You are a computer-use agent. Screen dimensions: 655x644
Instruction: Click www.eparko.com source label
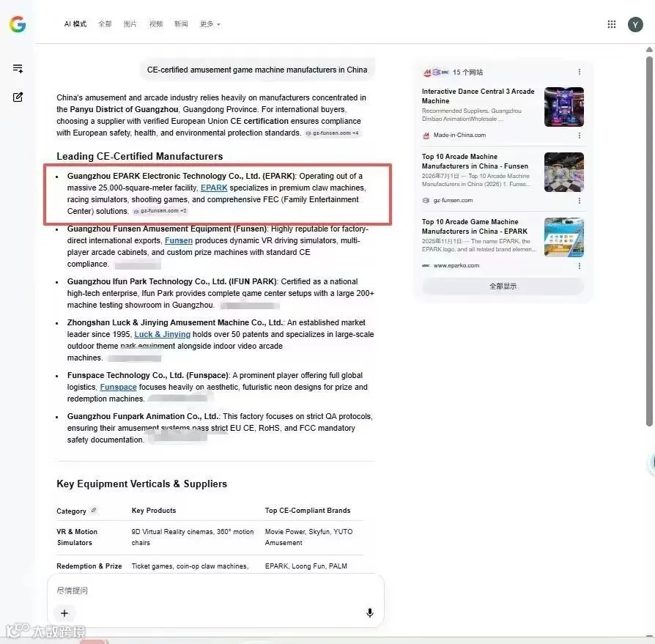pyautogui.click(x=456, y=266)
